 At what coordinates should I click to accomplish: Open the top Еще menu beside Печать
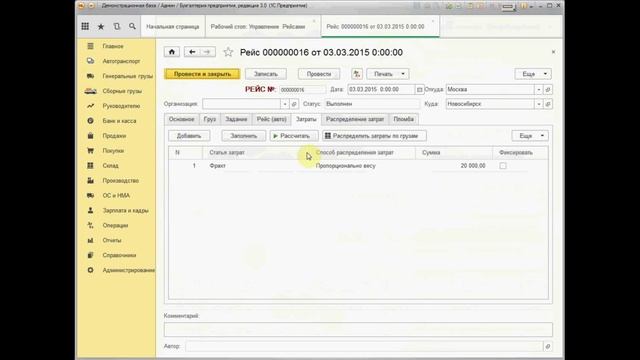pyautogui.click(x=533, y=74)
